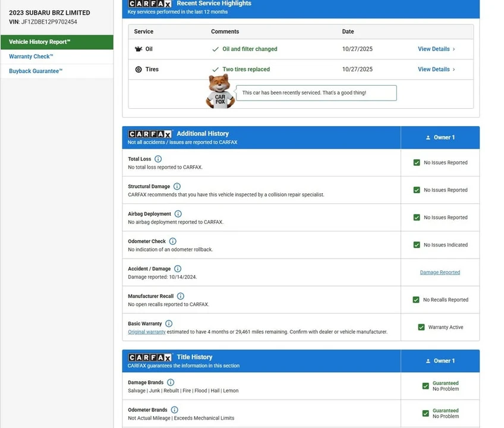The width and height of the screenshot is (504, 428).
Task: Click the Oil service date 10/27/2025
Action: [357, 49]
